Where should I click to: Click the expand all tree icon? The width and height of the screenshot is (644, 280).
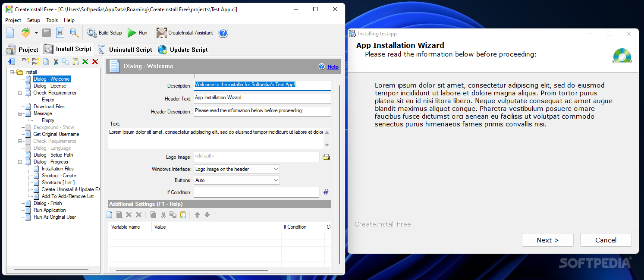(36, 62)
